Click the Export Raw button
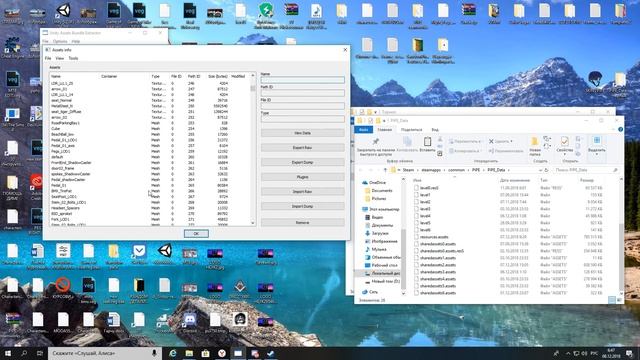 302,148
